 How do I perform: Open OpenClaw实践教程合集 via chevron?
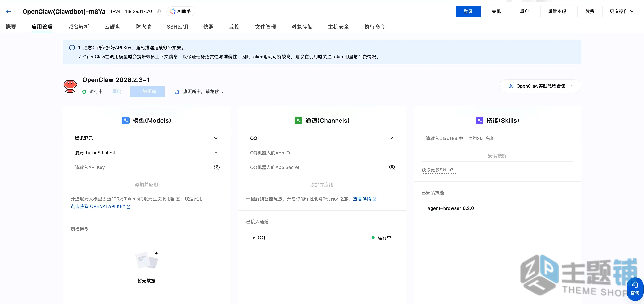click(x=572, y=86)
